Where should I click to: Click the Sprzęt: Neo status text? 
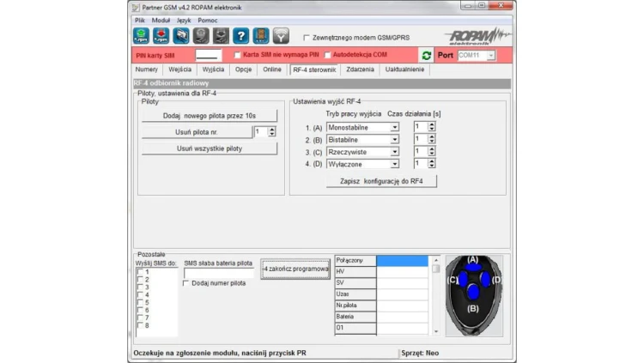420,353
